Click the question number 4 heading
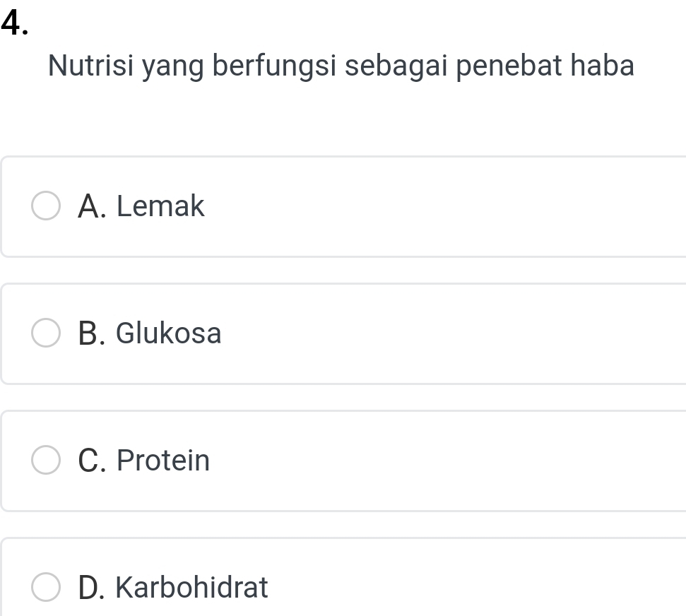The width and height of the screenshot is (686, 616). pos(16,23)
